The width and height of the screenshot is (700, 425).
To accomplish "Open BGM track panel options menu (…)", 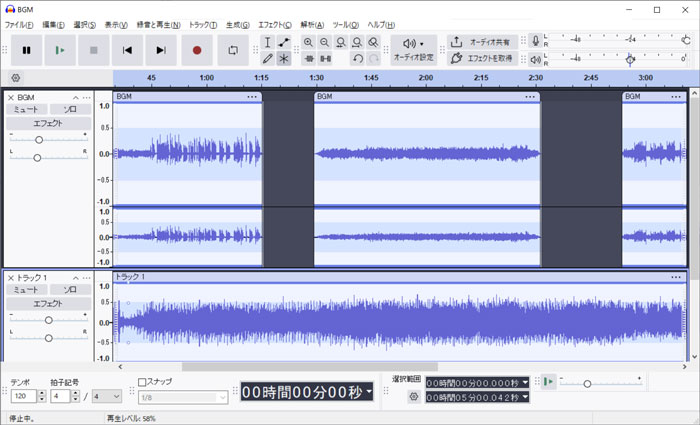I will point(87,98).
